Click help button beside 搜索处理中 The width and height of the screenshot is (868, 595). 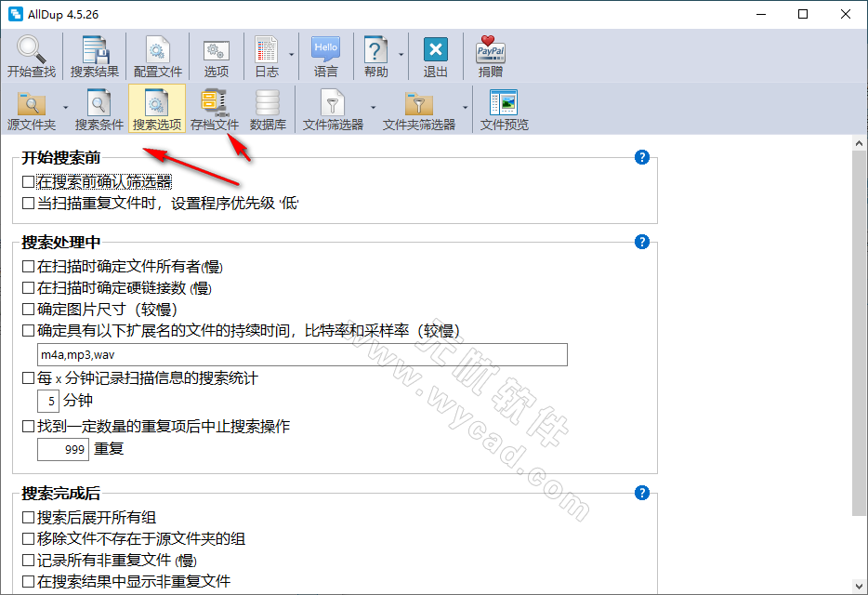click(x=641, y=242)
